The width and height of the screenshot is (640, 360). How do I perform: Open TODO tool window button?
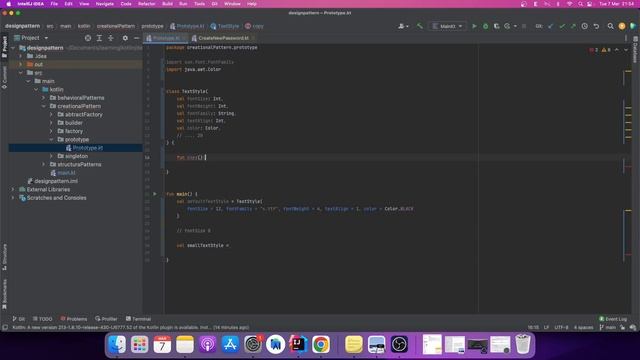(x=42, y=319)
